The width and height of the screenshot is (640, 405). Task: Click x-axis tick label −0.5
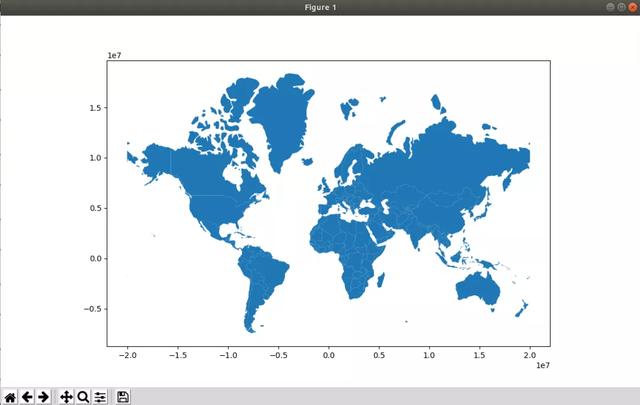pyautogui.click(x=278, y=355)
